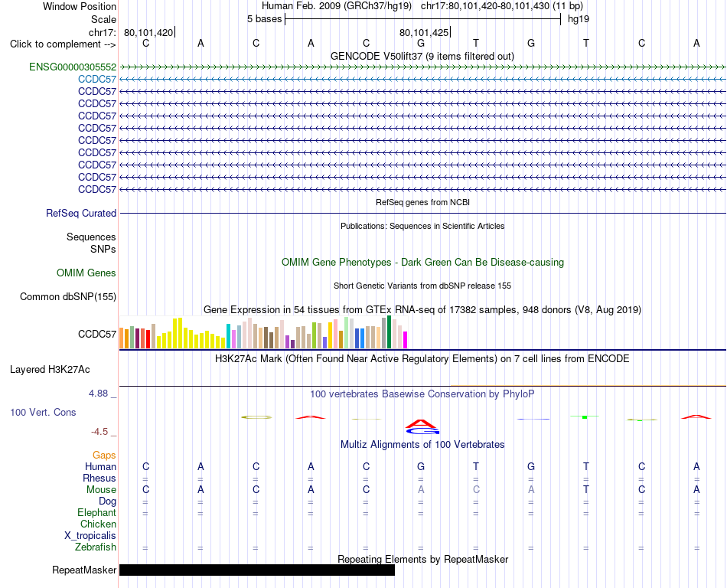This screenshot has width=727, height=588.
Task: Select the Human alignment row label
Action: (x=100, y=466)
